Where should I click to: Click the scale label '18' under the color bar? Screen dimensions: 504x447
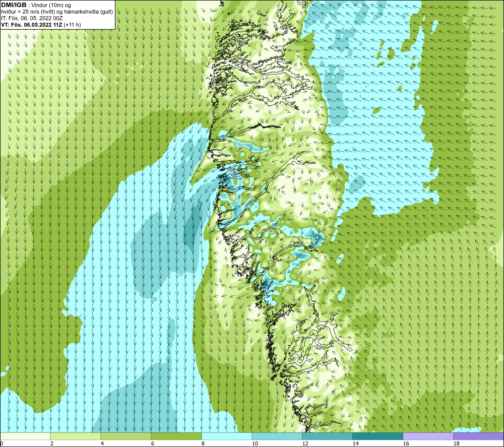(456, 444)
